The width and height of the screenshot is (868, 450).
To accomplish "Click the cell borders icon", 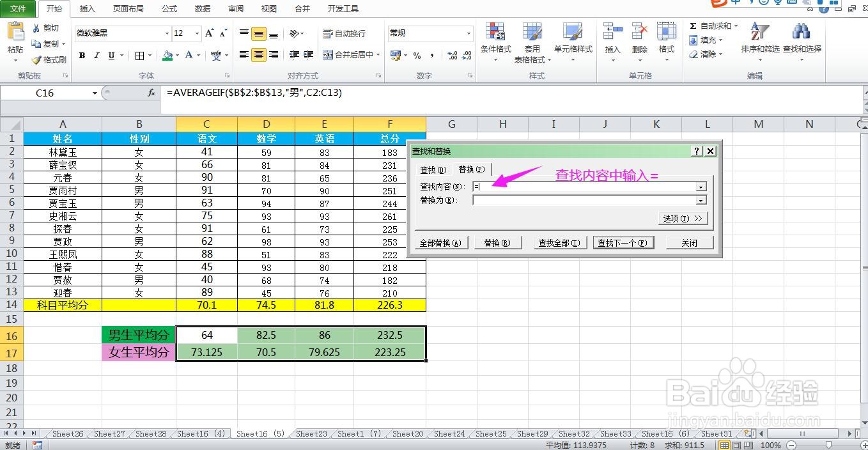I will point(140,56).
